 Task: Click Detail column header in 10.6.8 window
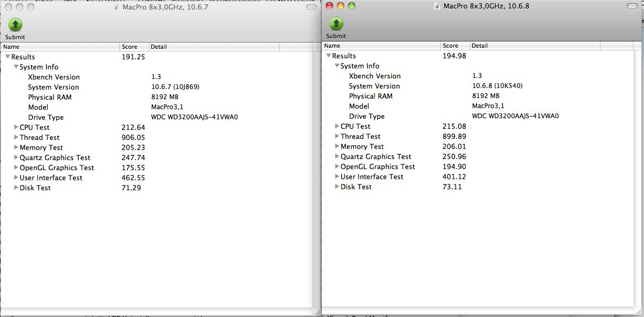[x=535, y=46]
